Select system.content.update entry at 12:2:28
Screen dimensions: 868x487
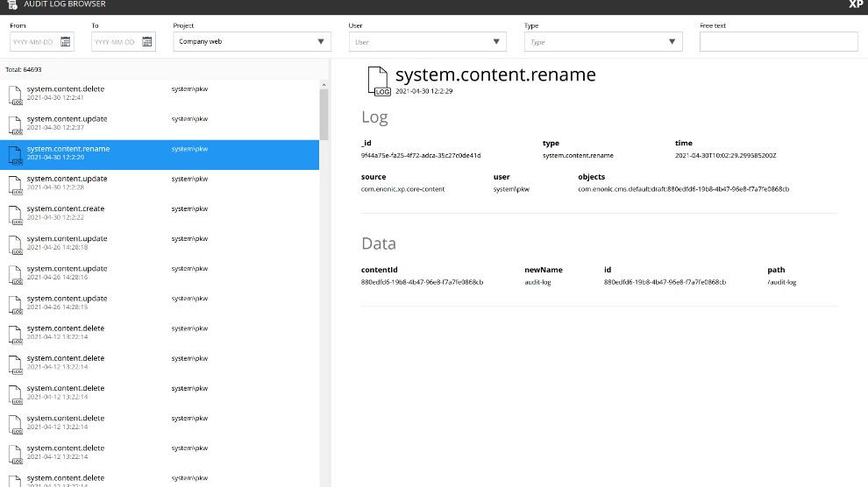[x=160, y=185]
